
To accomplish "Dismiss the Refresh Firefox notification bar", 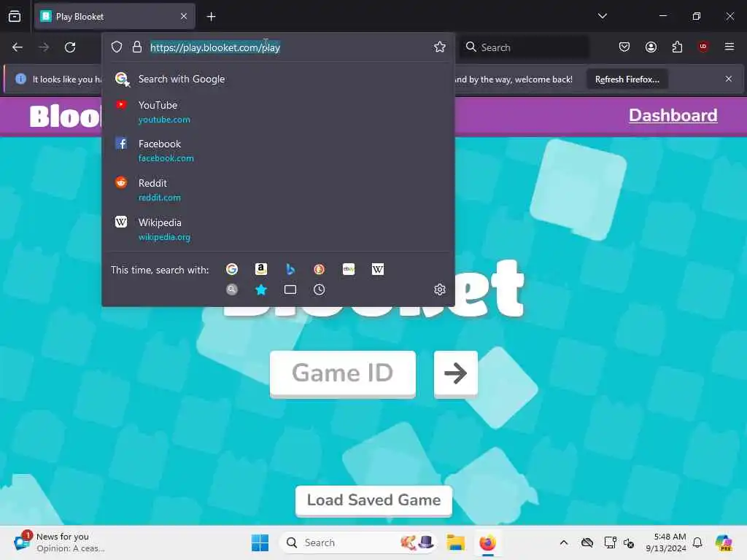I will [729, 79].
